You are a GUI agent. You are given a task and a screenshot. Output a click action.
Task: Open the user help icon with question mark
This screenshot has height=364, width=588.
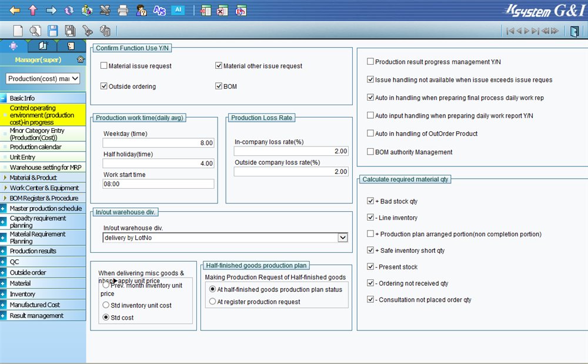click(141, 10)
